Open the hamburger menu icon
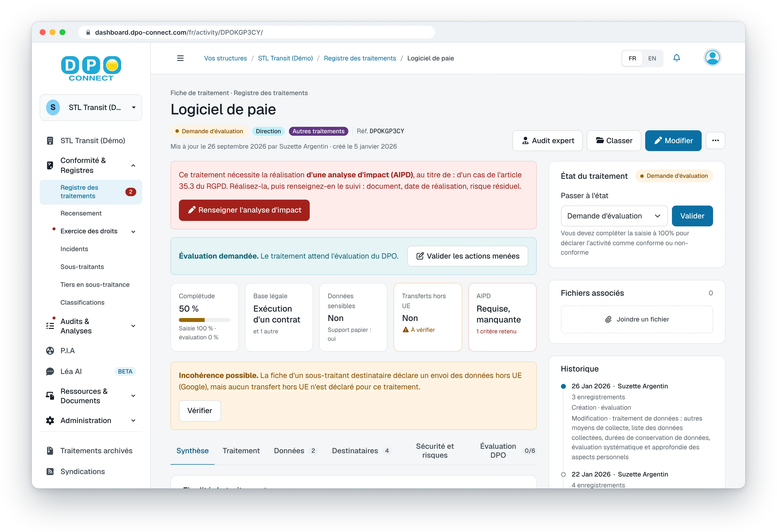The image size is (777, 532). [180, 58]
